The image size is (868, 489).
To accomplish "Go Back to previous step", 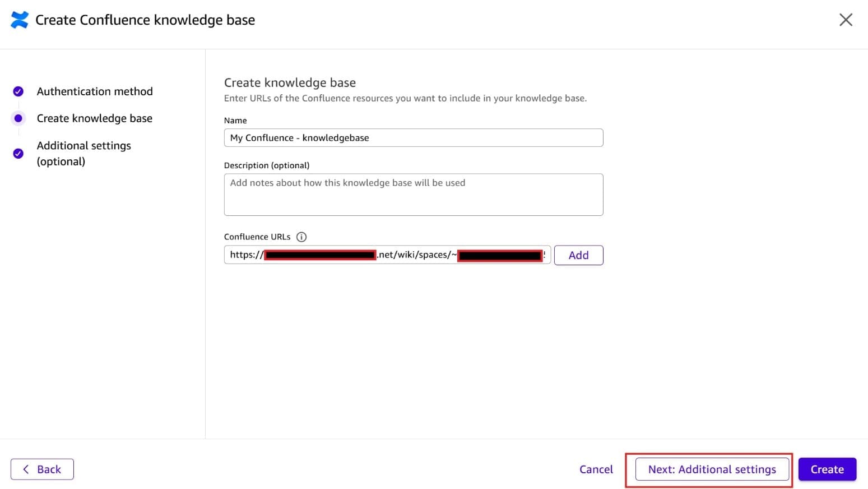I will click(42, 469).
